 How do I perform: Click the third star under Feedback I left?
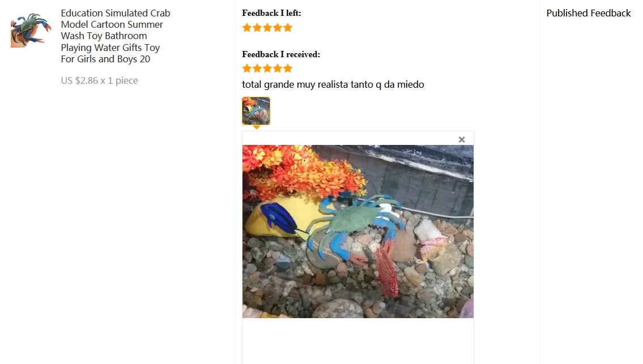267,28
